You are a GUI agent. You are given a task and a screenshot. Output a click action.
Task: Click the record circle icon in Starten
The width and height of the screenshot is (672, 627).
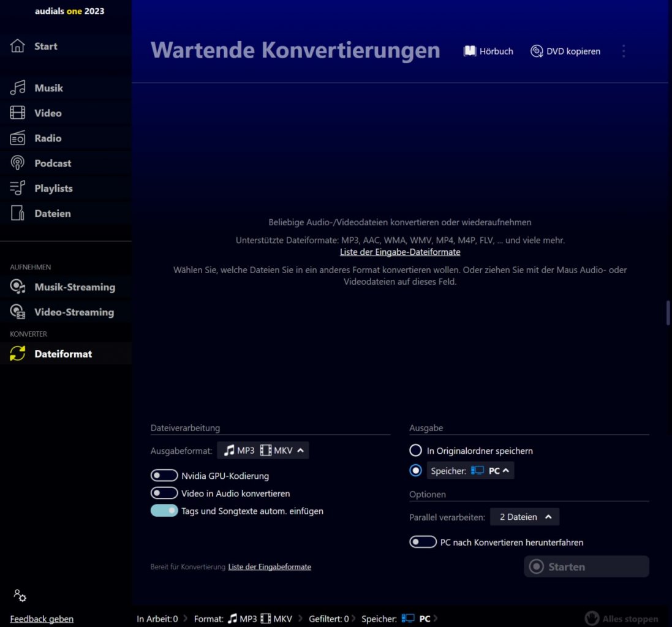pyautogui.click(x=536, y=566)
